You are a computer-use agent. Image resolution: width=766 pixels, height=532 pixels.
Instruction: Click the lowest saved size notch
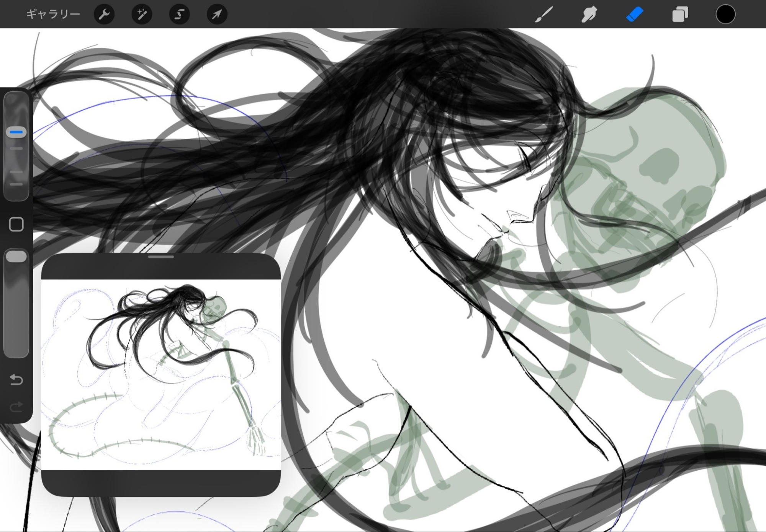click(x=16, y=184)
